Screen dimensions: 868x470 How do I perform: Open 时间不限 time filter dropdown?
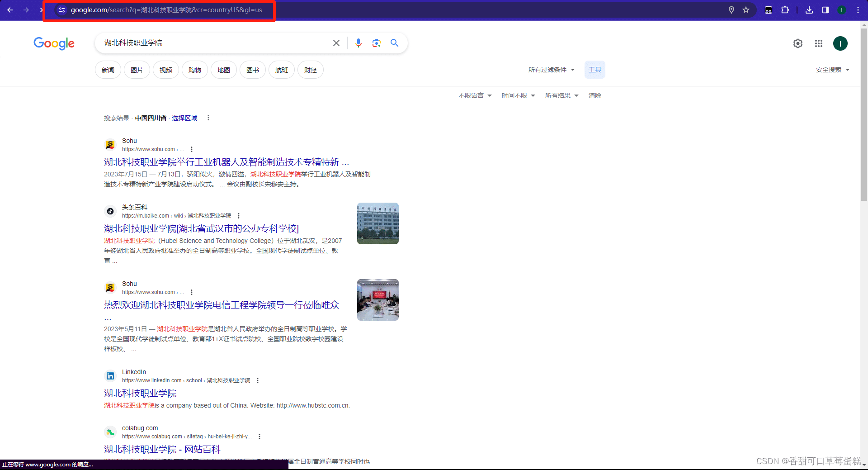[x=518, y=95]
